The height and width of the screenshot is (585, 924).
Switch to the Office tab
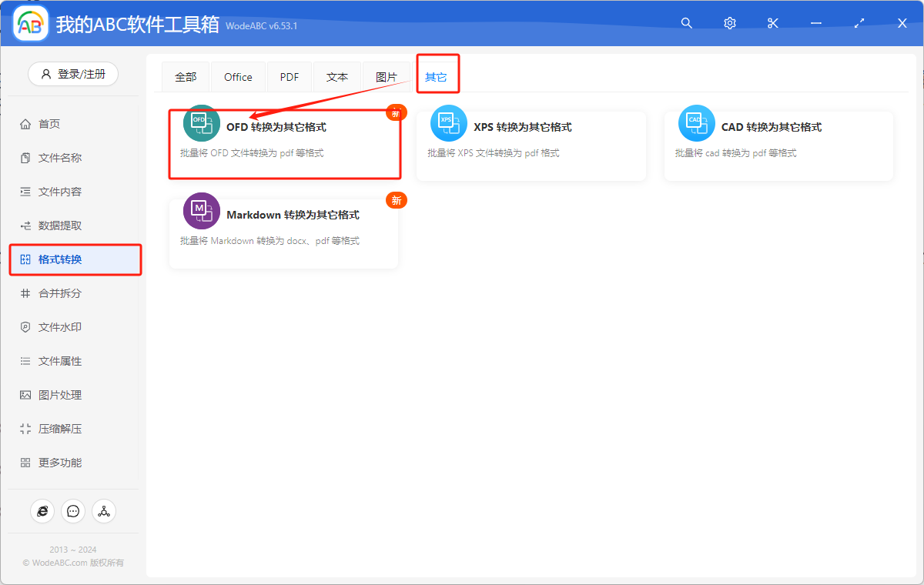[238, 77]
